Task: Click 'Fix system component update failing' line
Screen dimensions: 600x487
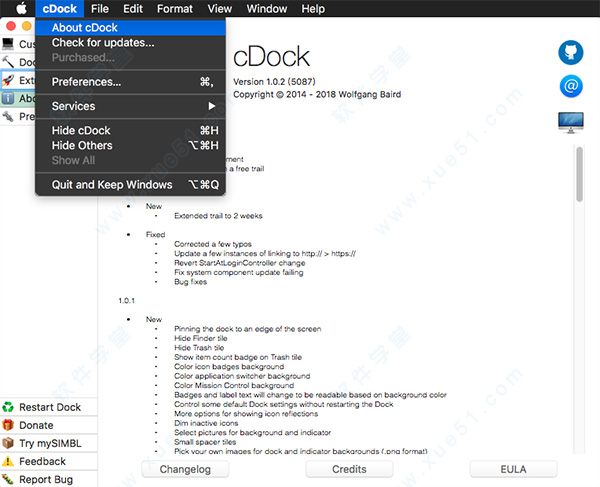Action: pyautogui.click(x=239, y=272)
